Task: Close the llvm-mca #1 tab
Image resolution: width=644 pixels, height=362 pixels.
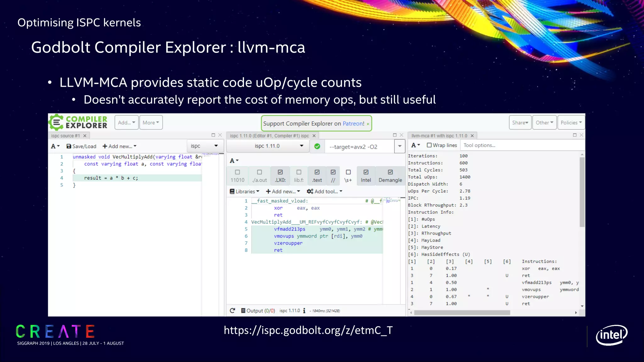Action: coord(472,136)
